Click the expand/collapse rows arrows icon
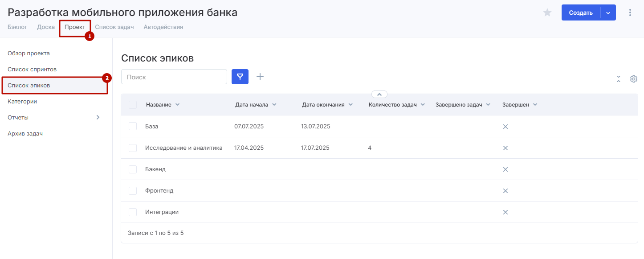Image resolution: width=644 pixels, height=259 pixels. click(x=619, y=79)
